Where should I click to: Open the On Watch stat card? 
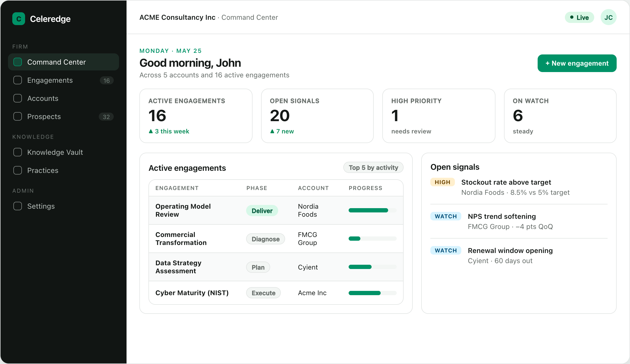[560, 116]
